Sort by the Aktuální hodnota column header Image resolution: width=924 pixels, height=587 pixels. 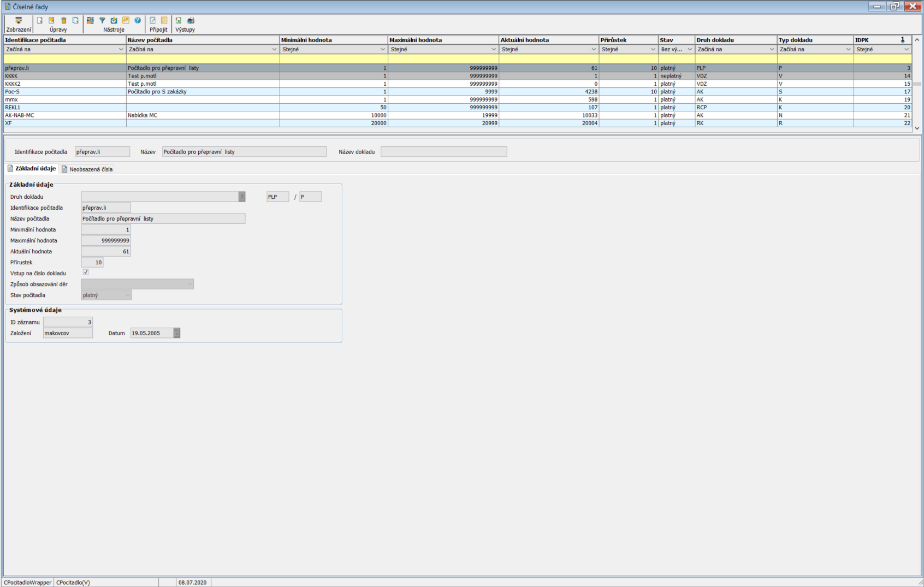[x=548, y=40]
